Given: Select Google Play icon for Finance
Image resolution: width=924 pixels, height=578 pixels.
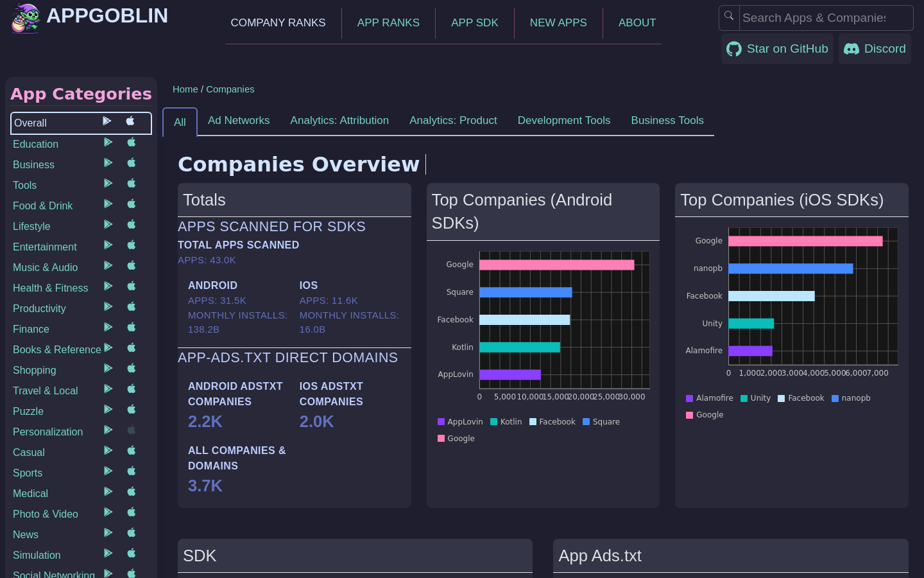Looking at the screenshot, I should coord(108,328).
